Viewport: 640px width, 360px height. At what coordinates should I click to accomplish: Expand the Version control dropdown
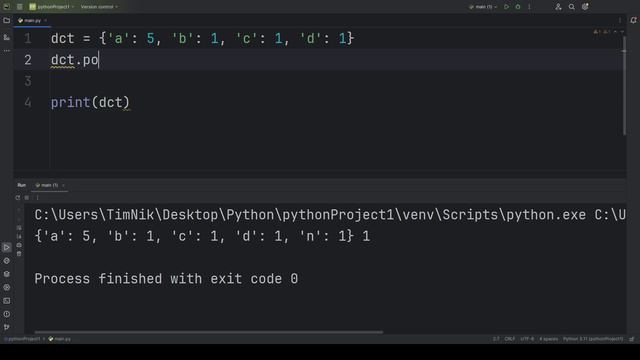tap(99, 7)
